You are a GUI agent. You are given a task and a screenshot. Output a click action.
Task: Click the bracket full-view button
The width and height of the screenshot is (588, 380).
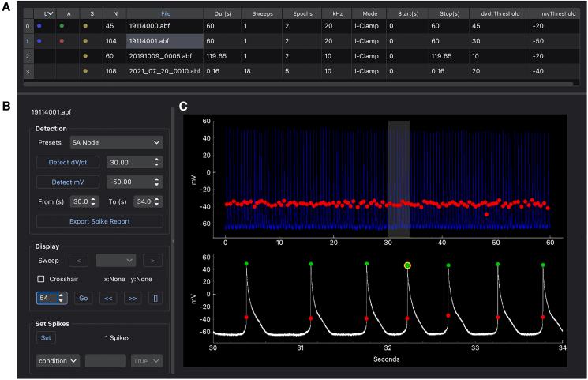[x=155, y=298]
